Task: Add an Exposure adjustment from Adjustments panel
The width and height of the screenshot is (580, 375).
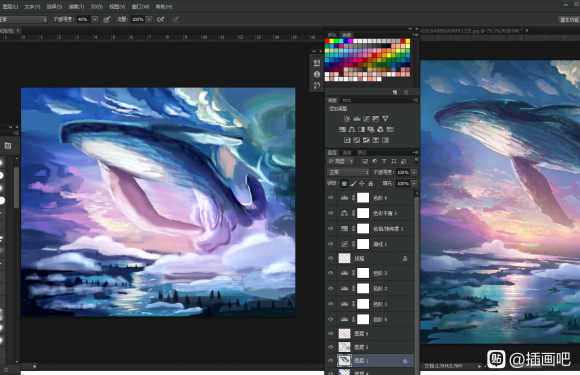Action: pos(376,119)
